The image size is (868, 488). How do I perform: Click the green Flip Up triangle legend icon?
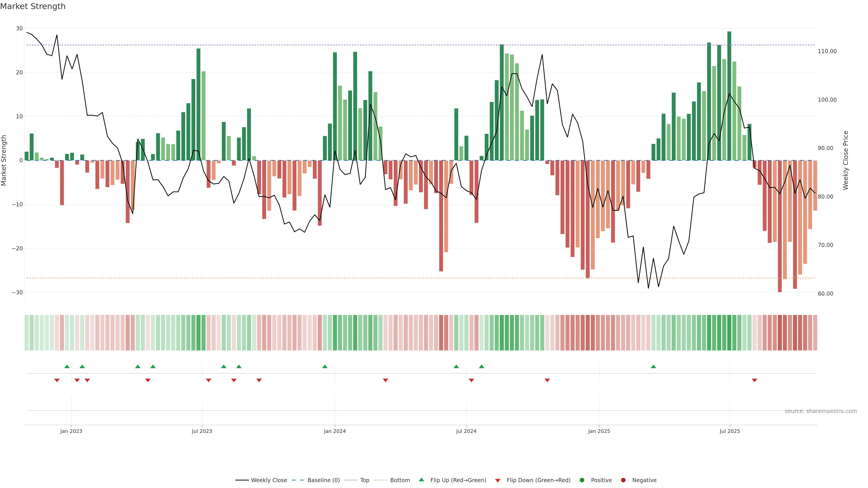(421, 480)
